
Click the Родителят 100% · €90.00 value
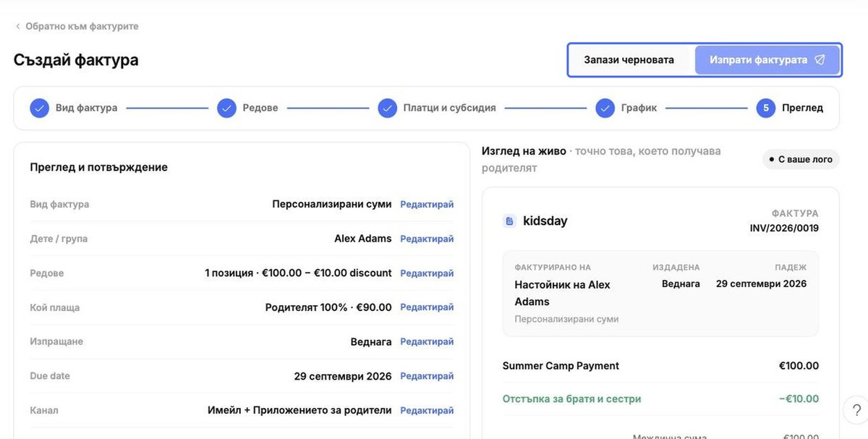328,307
